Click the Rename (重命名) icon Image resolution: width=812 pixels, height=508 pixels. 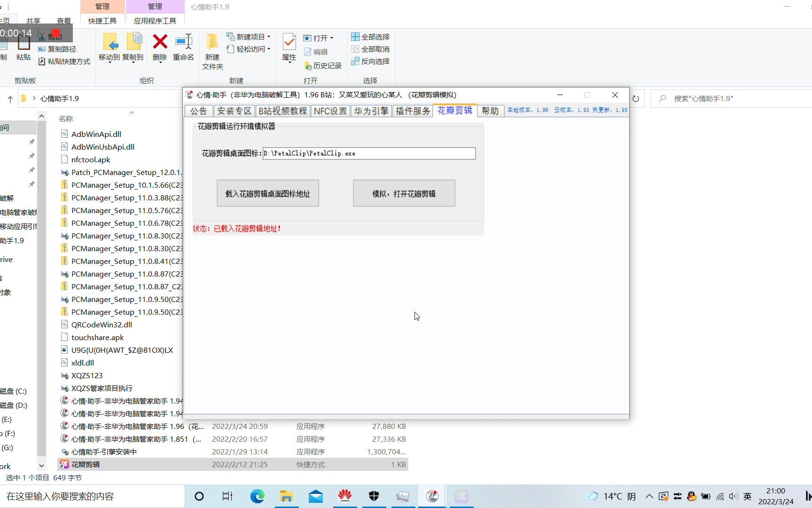[x=184, y=47]
